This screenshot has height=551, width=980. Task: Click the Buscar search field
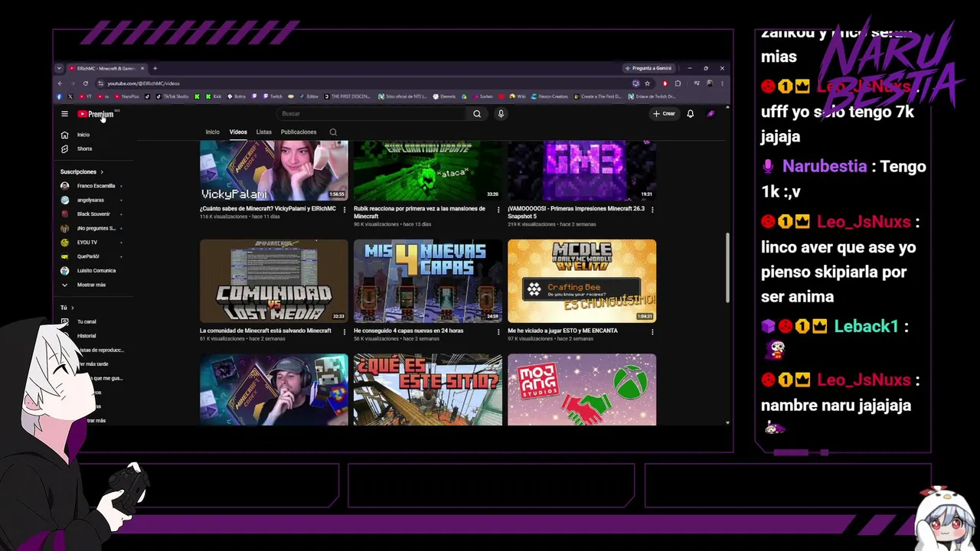coord(373,114)
